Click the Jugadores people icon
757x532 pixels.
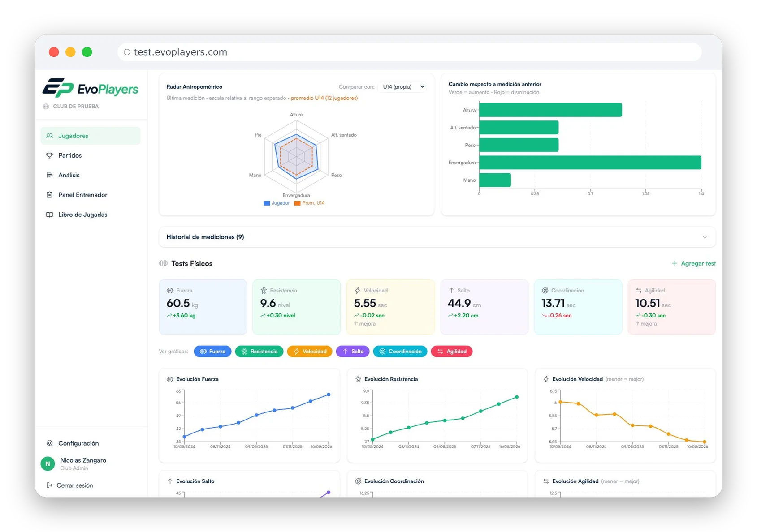coord(50,136)
